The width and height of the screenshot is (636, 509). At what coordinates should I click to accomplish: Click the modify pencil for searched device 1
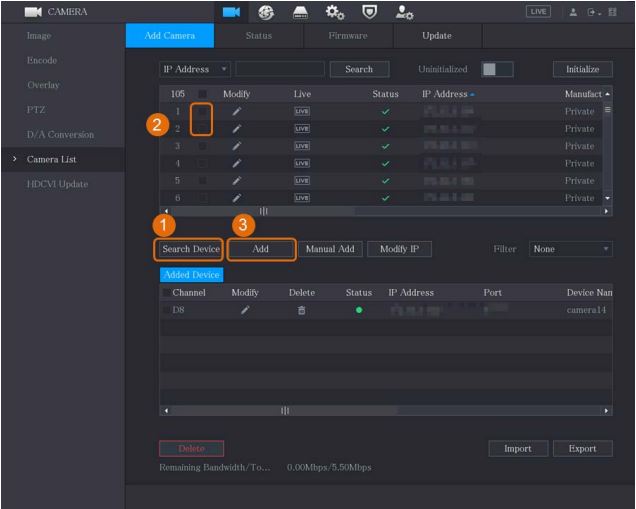237,111
